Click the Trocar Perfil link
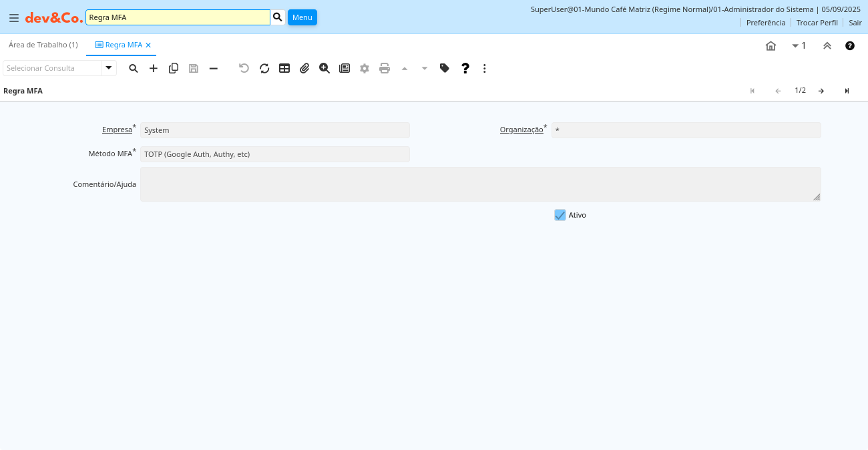 click(x=817, y=23)
